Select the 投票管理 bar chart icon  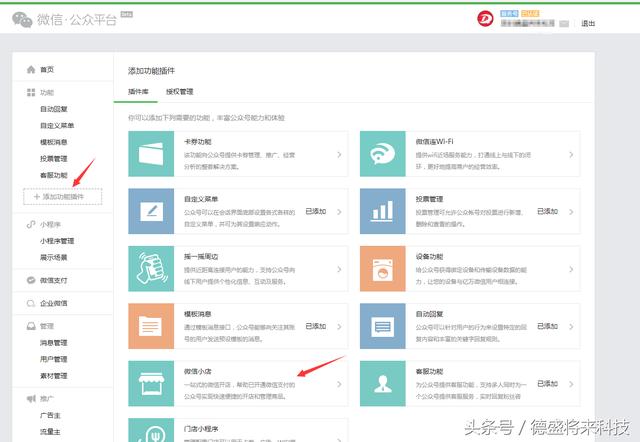click(x=384, y=211)
